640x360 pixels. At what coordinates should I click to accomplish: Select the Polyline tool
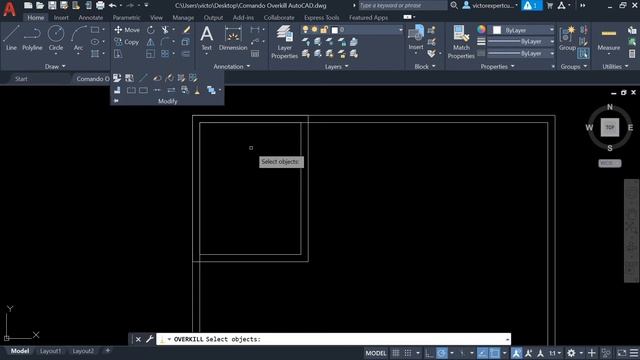pyautogui.click(x=32, y=38)
